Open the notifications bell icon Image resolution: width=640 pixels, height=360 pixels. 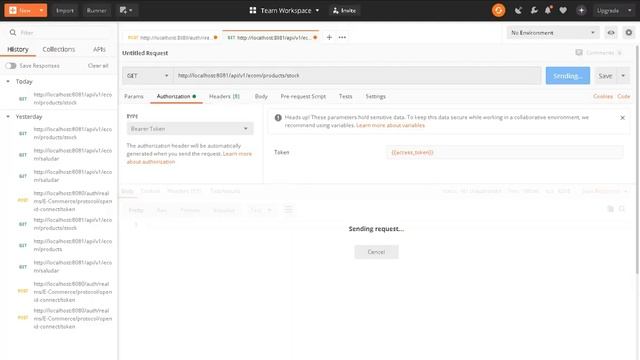click(x=548, y=11)
